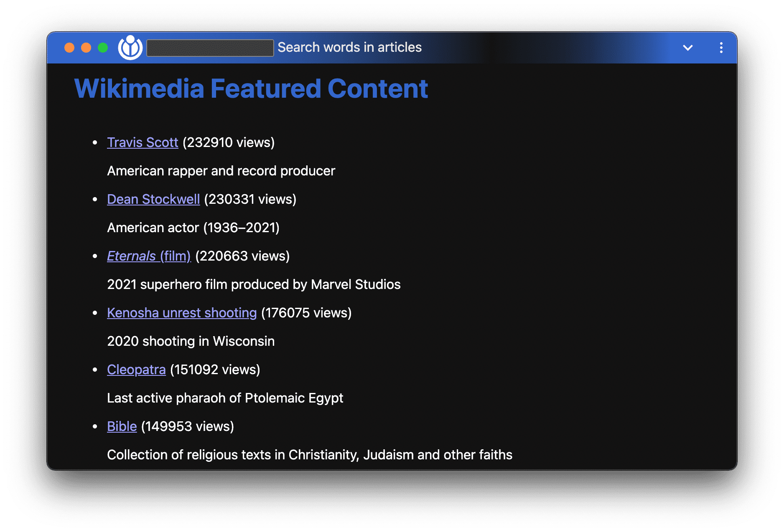Click the Bible entry's view count

[x=188, y=426]
